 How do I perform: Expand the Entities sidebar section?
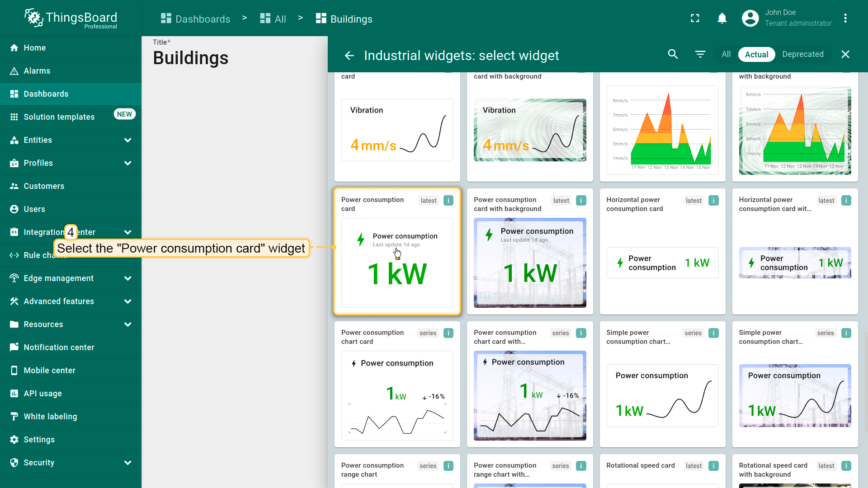(128, 140)
